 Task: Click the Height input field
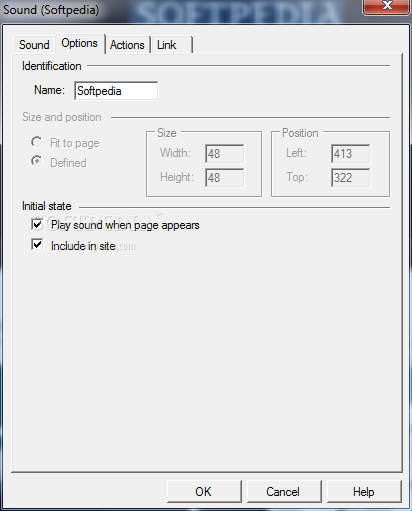point(224,178)
